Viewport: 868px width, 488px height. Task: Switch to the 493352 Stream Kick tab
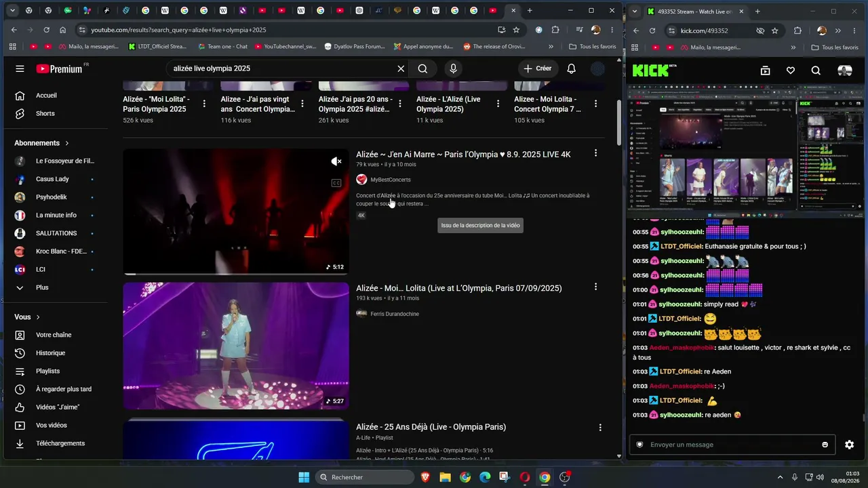[694, 11]
